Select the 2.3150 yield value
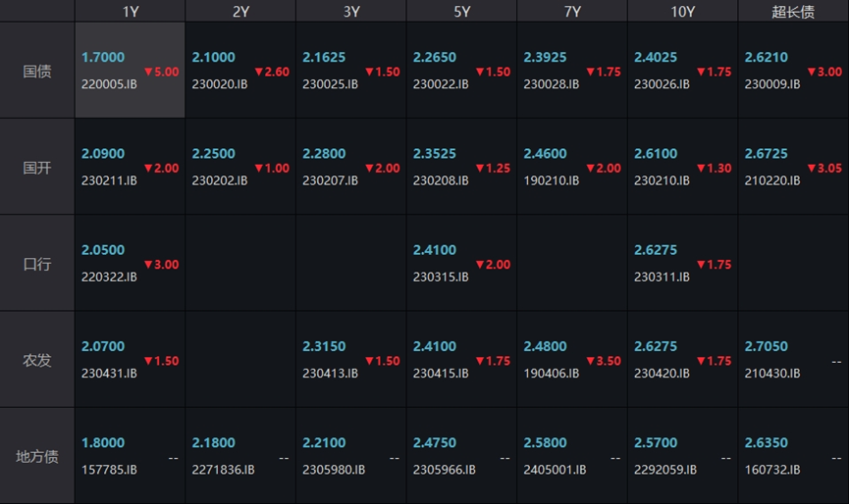The width and height of the screenshot is (849, 504). click(x=324, y=346)
